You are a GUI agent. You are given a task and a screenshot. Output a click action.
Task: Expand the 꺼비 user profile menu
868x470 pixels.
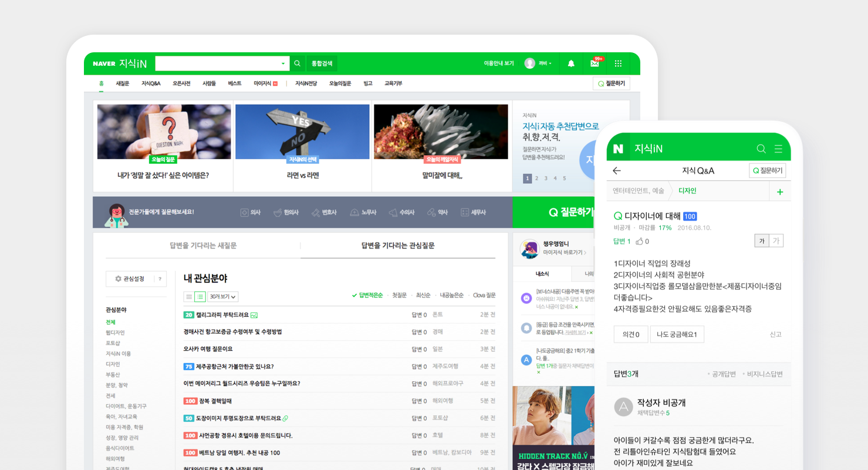(x=538, y=63)
